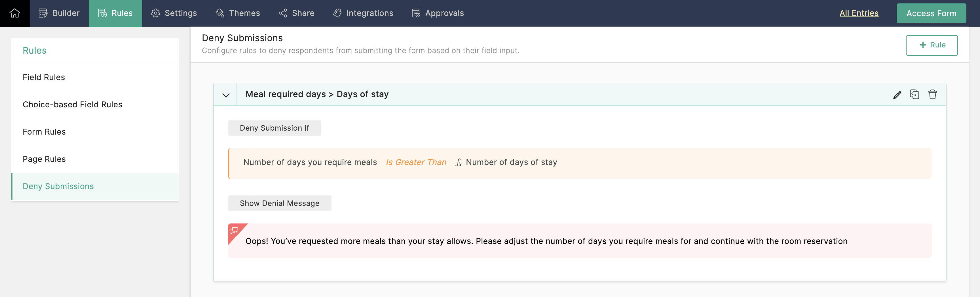Click the Access Form button
This screenshot has height=297, width=980.
pyautogui.click(x=931, y=13)
